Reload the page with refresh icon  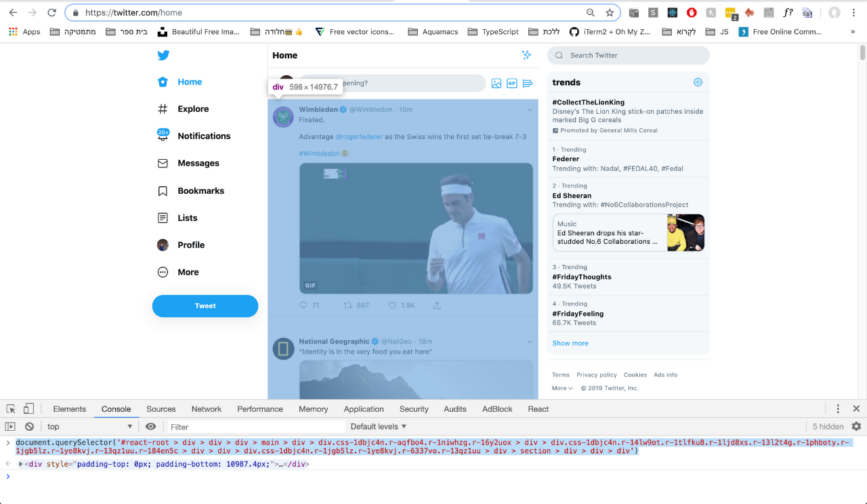click(x=51, y=12)
